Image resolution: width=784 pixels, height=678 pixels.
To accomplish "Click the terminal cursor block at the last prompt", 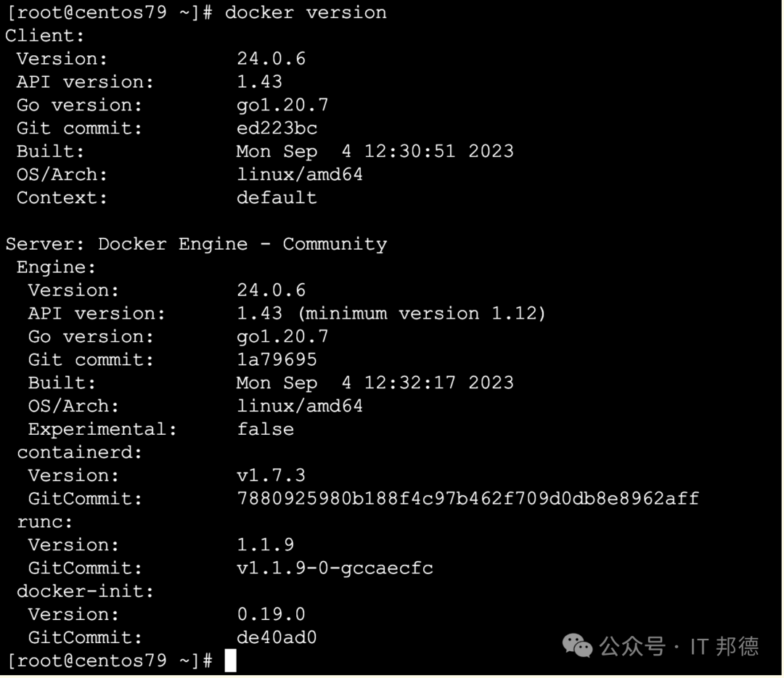I will tap(231, 661).
